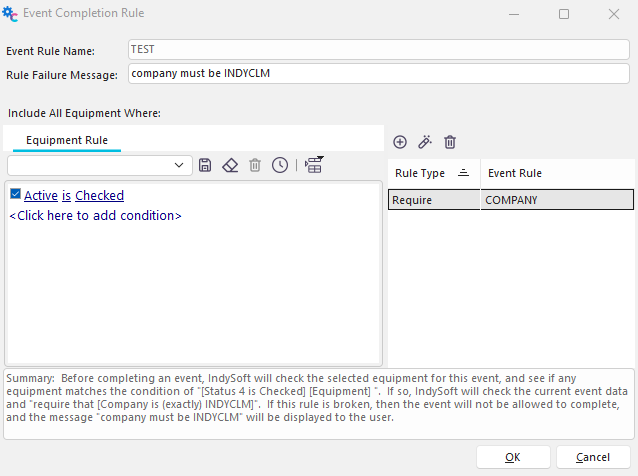The width and height of the screenshot is (638, 476).
Task: Click the Event Rule column header
Action: (x=515, y=173)
